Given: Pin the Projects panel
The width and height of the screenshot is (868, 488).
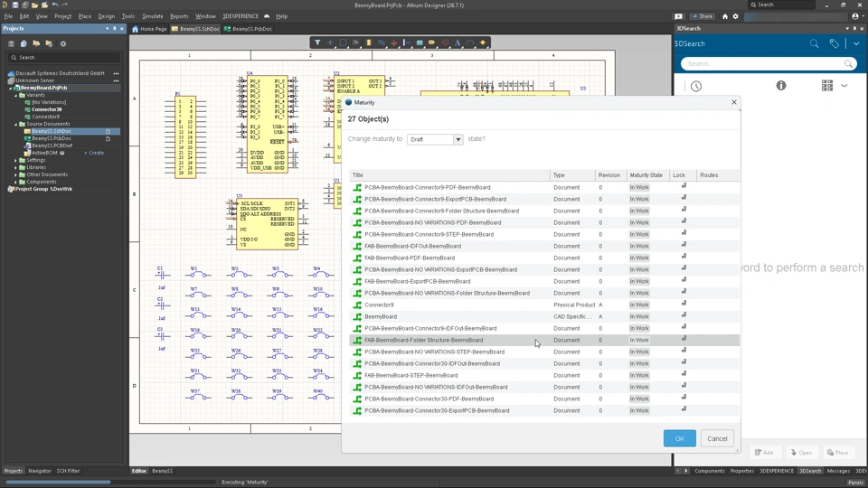Looking at the screenshot, I should coord(115,28).
